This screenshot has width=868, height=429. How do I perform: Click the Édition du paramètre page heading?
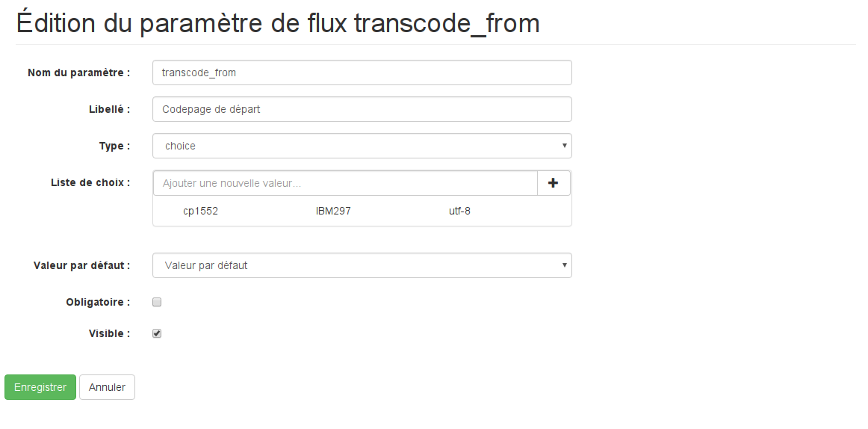click(278, 23)
